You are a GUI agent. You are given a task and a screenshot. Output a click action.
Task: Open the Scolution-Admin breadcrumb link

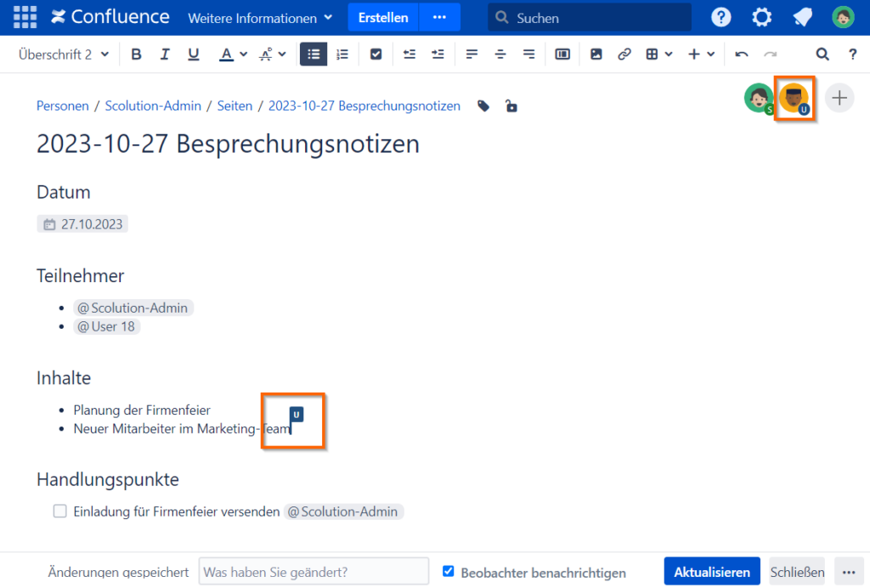[x=153, y=105]
